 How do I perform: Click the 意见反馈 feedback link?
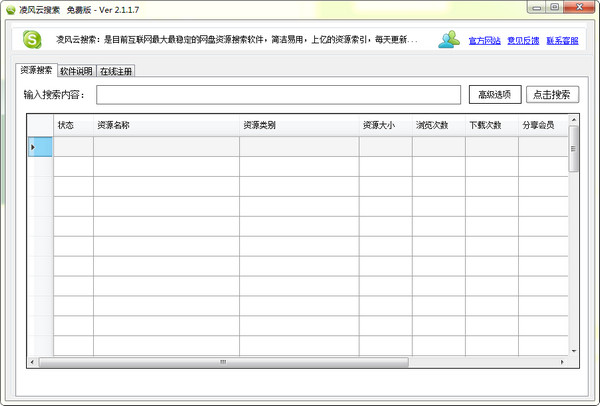pos(523,41)
